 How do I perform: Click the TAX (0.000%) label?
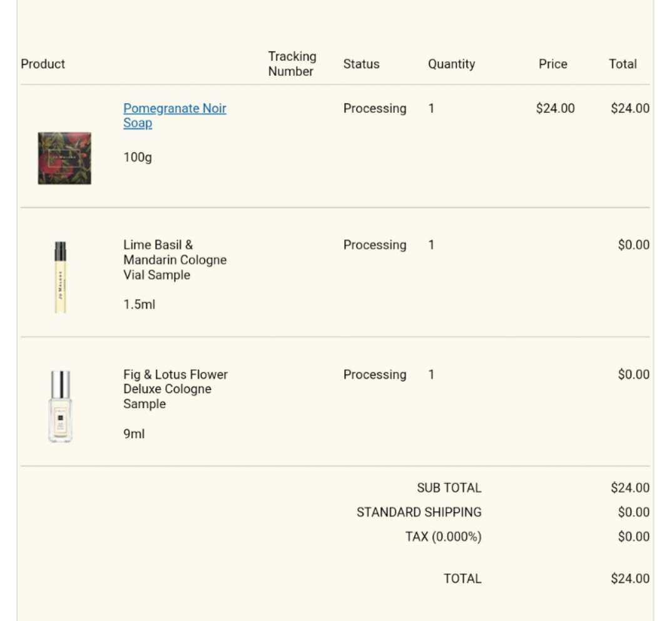[x=444, y=536]
